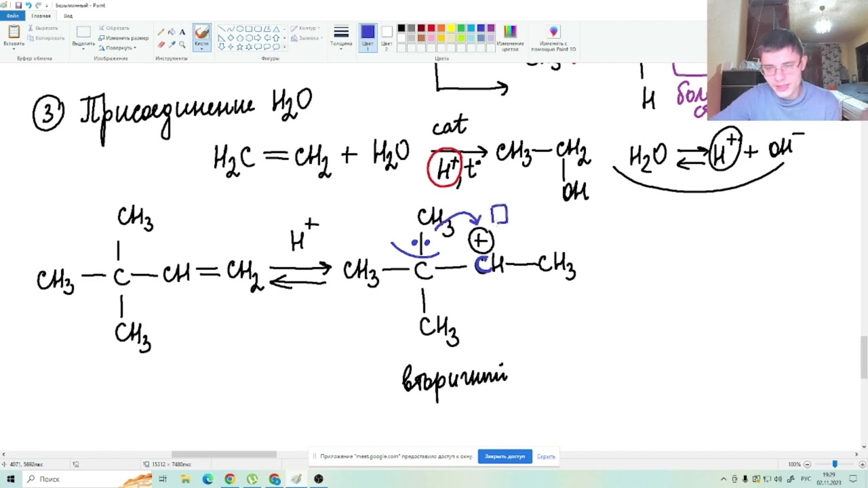The image size is (868, 488).
Task: Activate the Цвет 1 color selector
Action: click(x=368, y=38)
